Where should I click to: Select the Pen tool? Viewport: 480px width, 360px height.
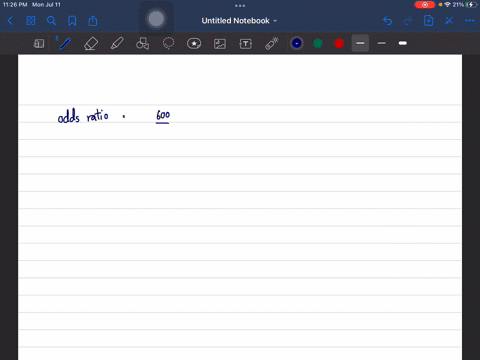tap(65, 43)
